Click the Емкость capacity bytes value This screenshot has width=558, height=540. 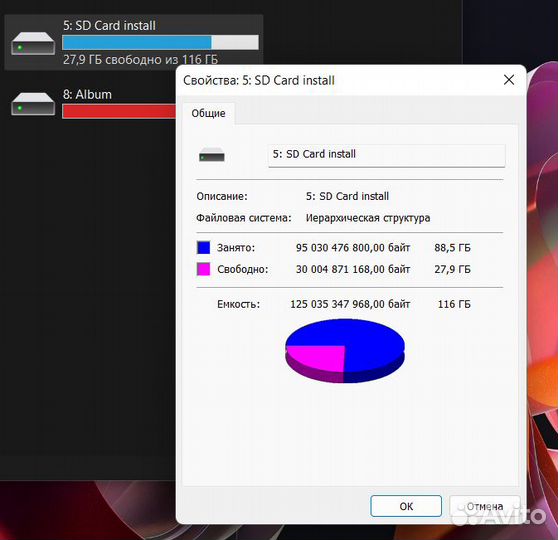click(x=350, y=304)
